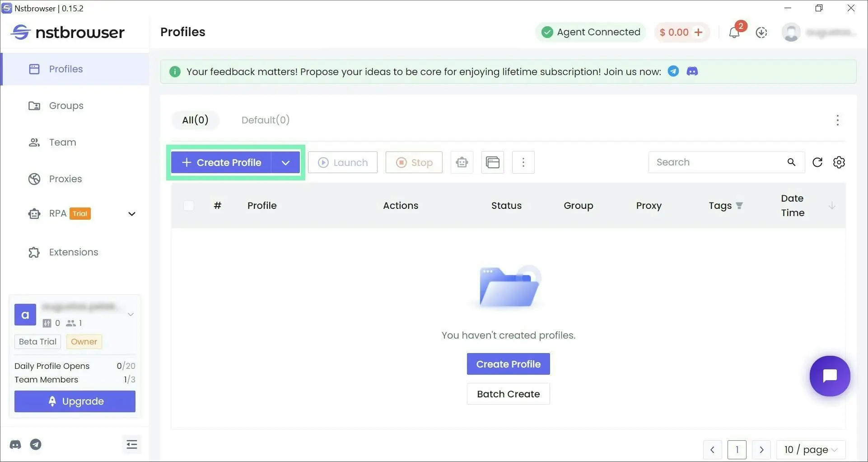Open the floating chat support bubble

tap(830, 376)
